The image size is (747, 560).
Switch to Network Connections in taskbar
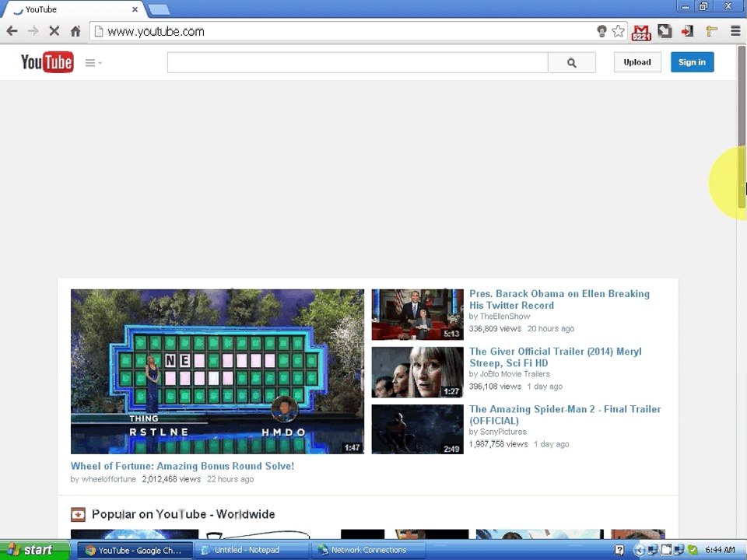click(x=368, y=550)
